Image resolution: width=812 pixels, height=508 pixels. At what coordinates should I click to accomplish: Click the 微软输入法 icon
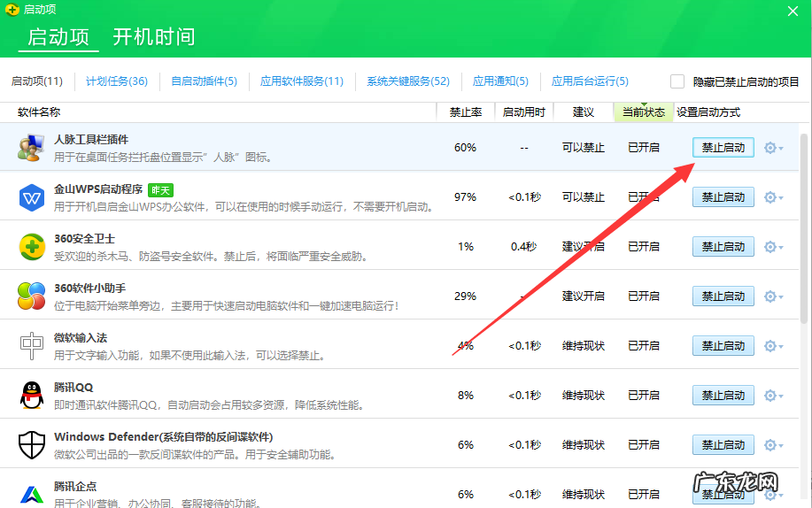(x=32, y=345)
